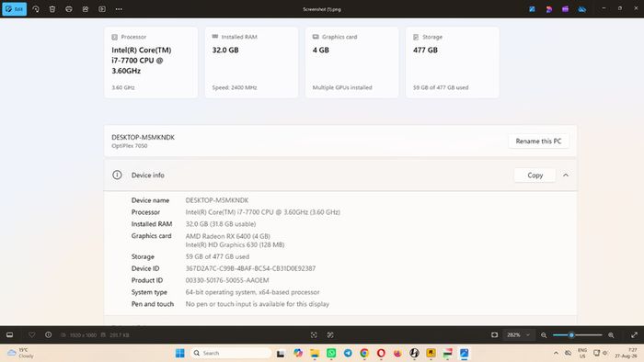
Task: Mark image as favorite with heart icon
Action: click(x=31, y=335)
